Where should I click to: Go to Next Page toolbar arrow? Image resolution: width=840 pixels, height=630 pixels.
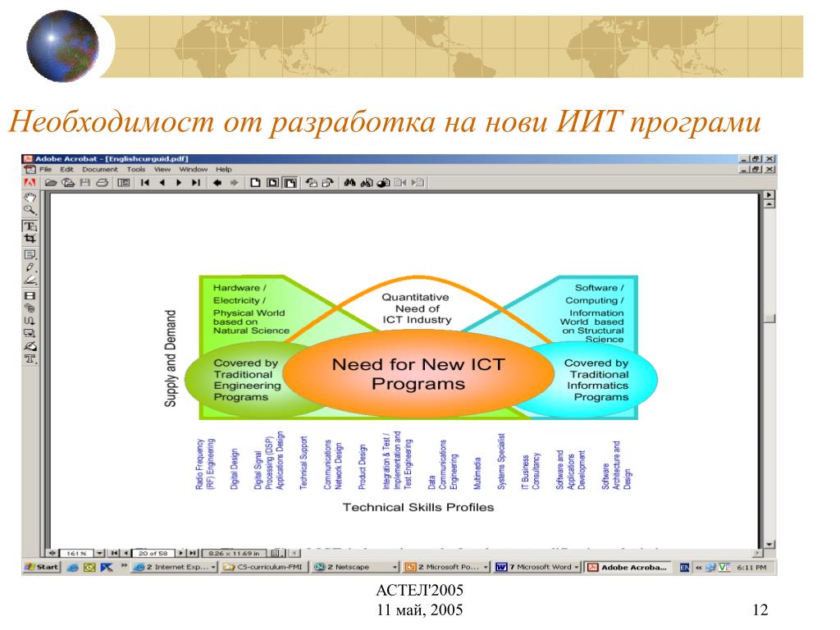click(179, 183)
